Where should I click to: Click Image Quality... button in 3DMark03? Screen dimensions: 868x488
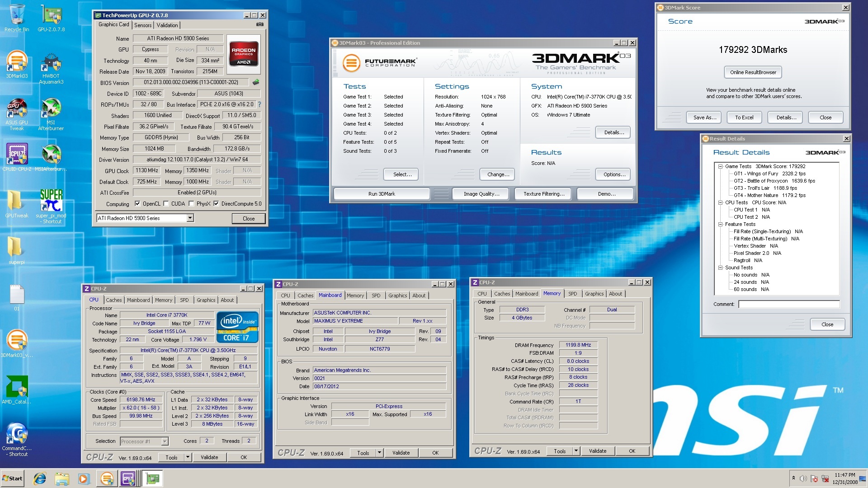(x=481, y=194)
